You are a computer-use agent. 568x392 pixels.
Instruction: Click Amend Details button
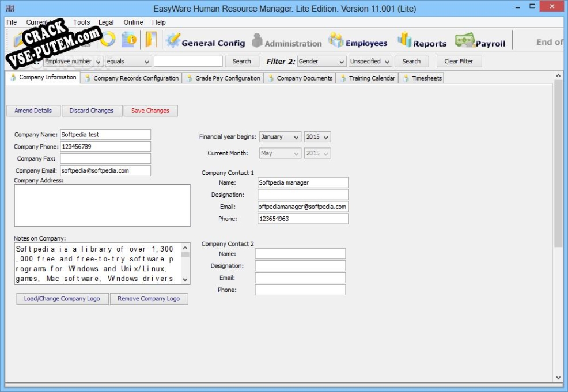click(x=33, y=111)
